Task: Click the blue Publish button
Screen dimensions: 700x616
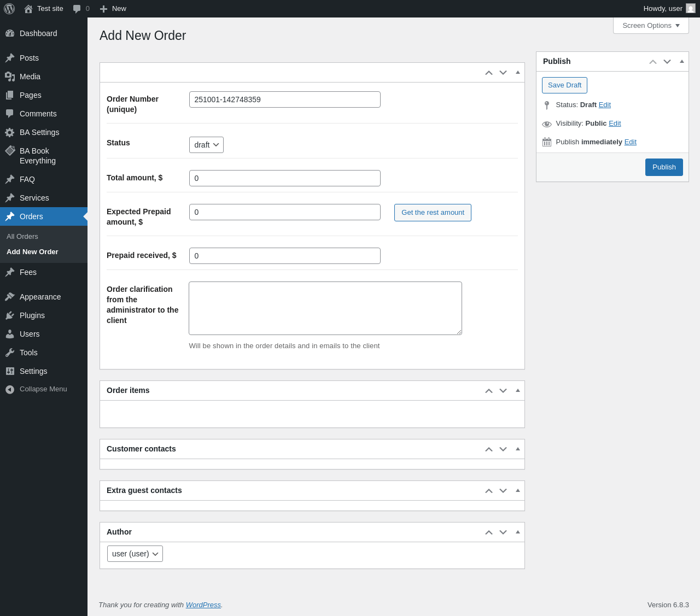Action: click(x=664, y=167)
